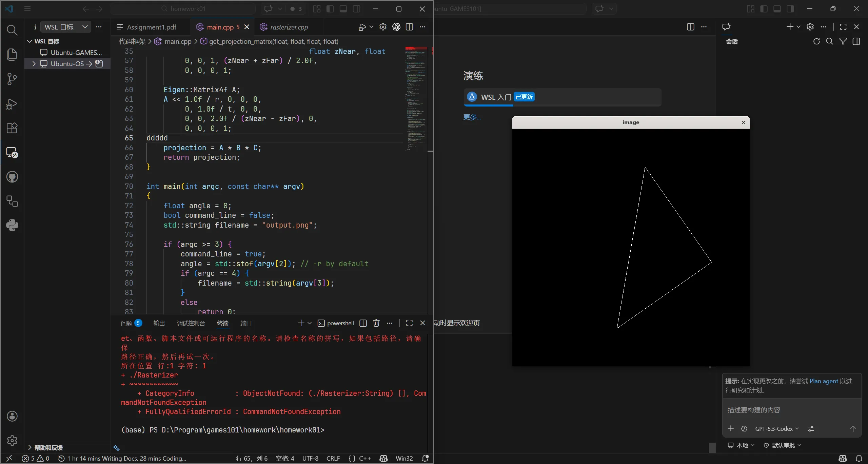Click the Search icon in activity bar
Screen dimensions: 868x464
(x=12, y=30)
